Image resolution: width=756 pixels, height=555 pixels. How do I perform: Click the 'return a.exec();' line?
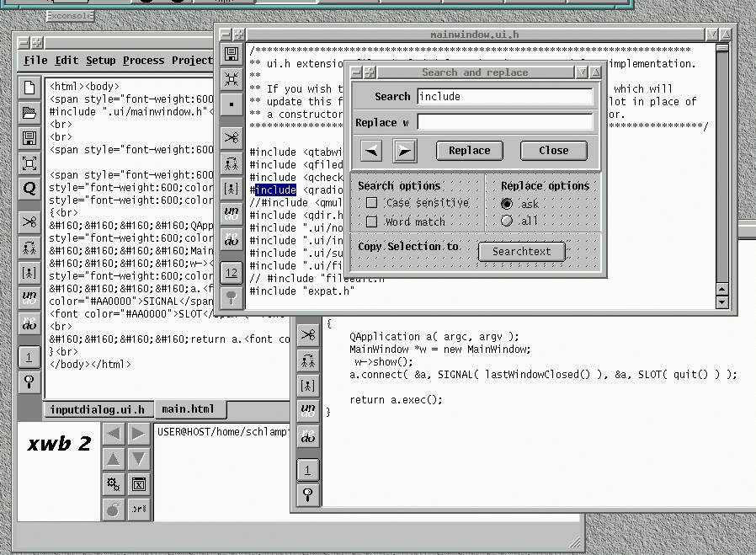(396, 400)
